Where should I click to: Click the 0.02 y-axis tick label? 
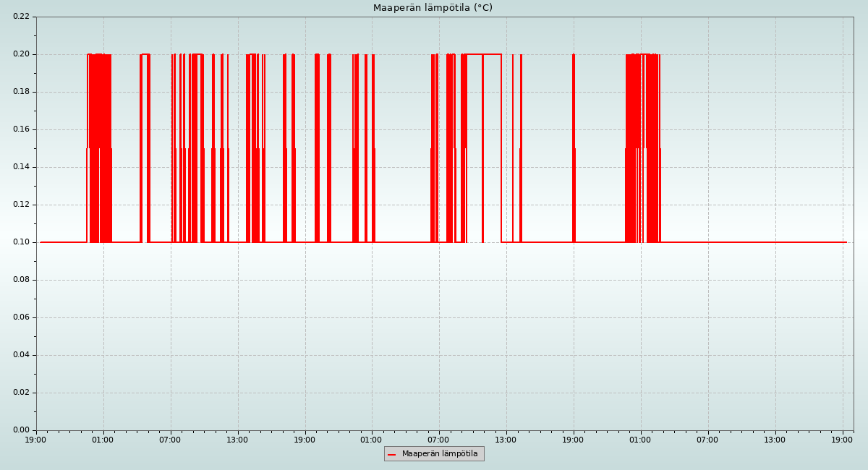(22, 393)
